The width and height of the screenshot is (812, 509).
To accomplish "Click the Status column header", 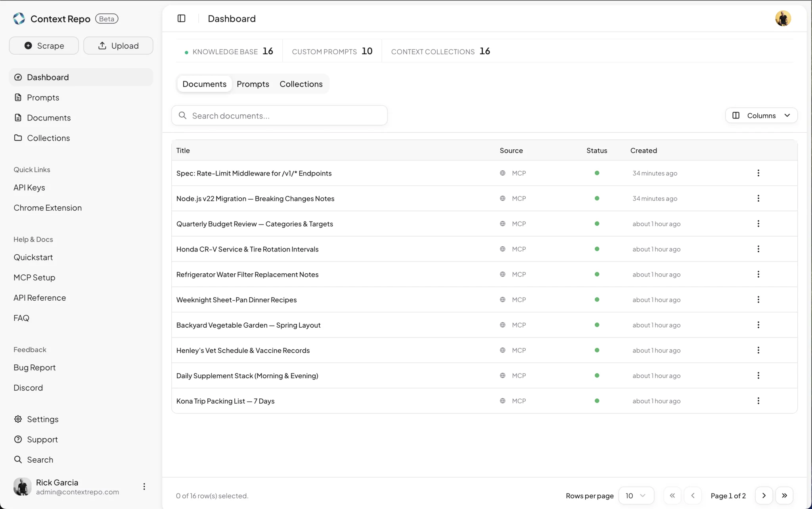I will click(x=597, y=151).
